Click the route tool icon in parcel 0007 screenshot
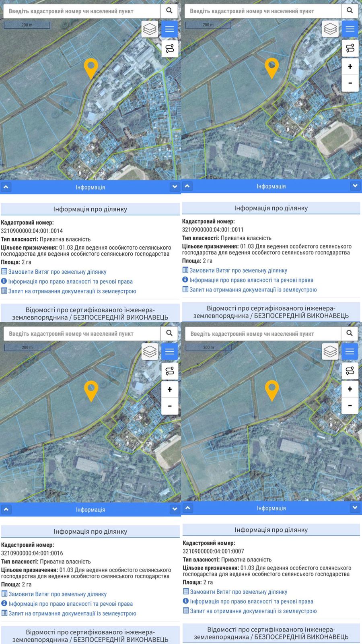The image size is (362, 644). [x=350, y=371]
